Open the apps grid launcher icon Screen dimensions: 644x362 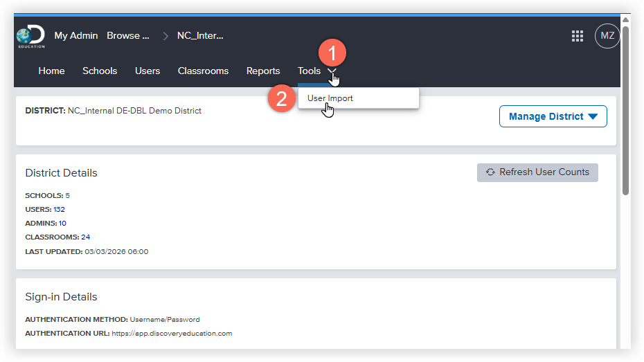point(578,36)
